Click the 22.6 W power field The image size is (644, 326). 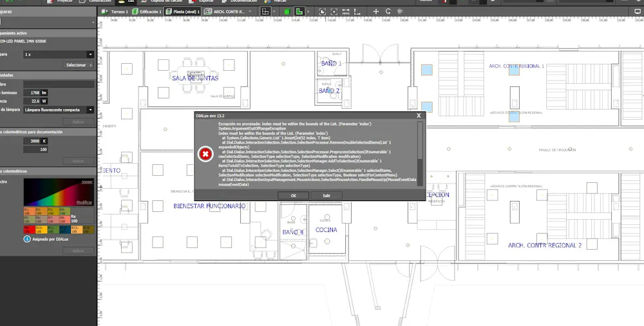coord(35,101)
